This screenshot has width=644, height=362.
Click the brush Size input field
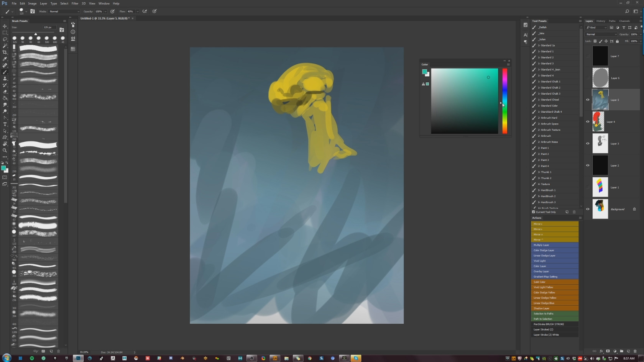[x=49, y=28]
